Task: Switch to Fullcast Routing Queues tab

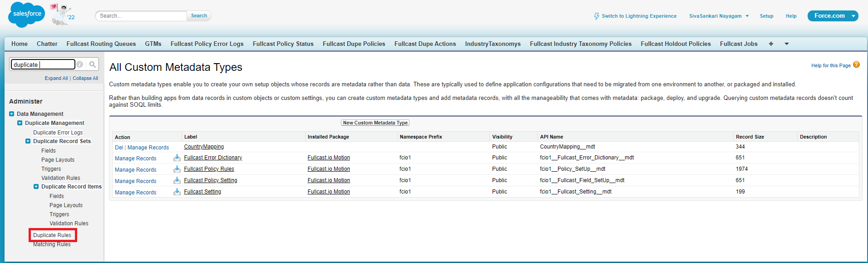Action: (x=101, y=44)
